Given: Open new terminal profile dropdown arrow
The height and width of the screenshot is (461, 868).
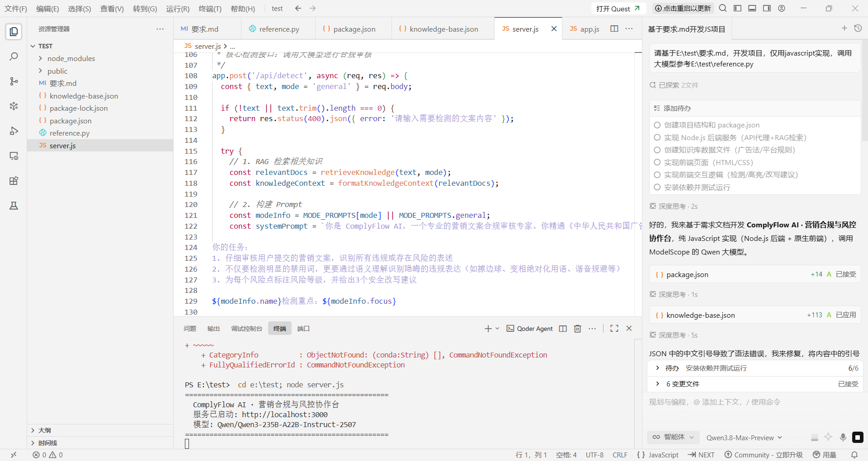Looking at the screenshot, I should coord(497,329).
